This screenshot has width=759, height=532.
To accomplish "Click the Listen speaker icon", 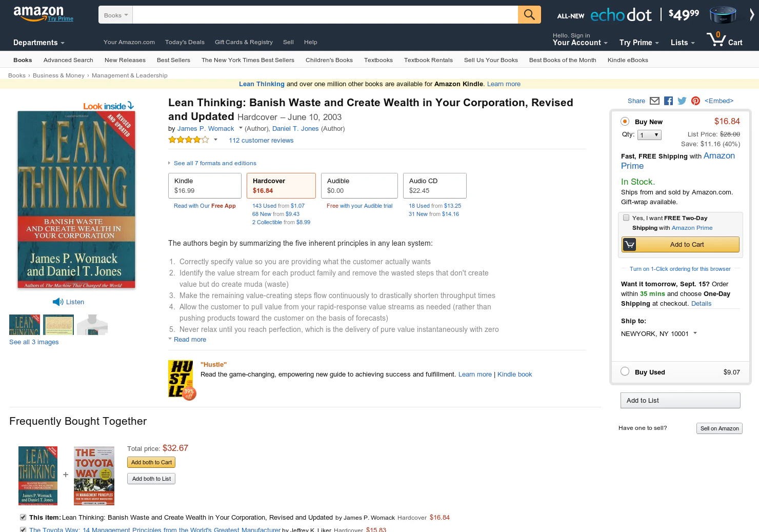I will (x=58, y=302).
